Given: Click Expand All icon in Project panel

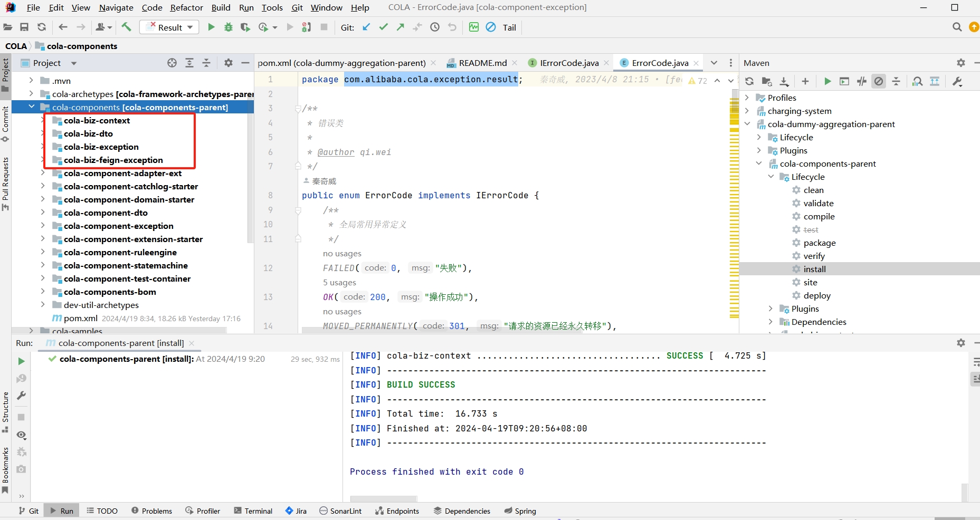Looking at the screenshot, I should tap(189, 63).
